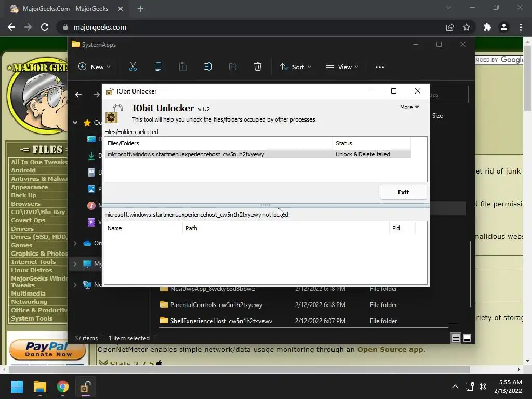Click the Size column header in File Explorer
Screen dimensions: 532x399
coord(437,116)
